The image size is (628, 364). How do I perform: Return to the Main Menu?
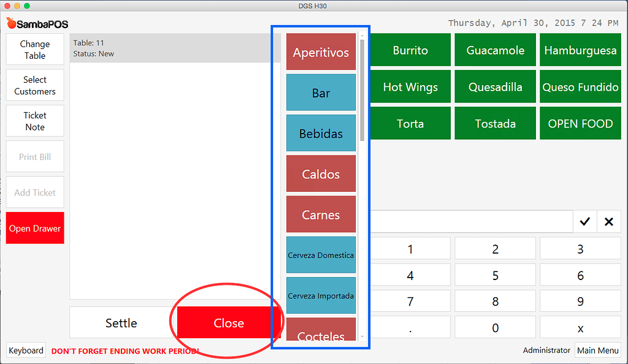pyautogui.click(x=597, y=350)
